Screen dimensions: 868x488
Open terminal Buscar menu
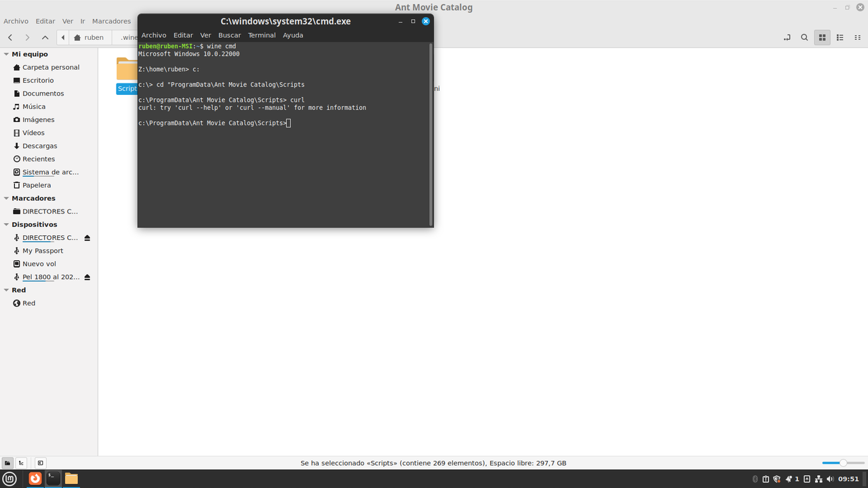(x=229, y=35)
